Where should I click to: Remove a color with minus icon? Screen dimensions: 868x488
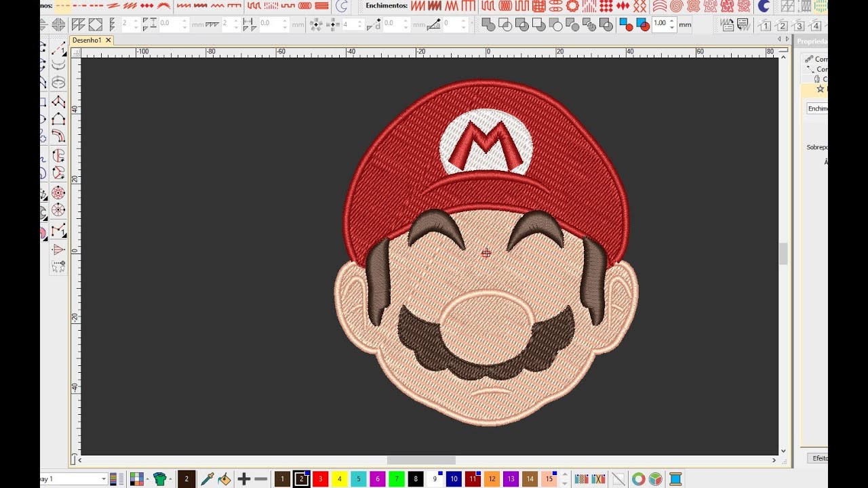[260, 479]
